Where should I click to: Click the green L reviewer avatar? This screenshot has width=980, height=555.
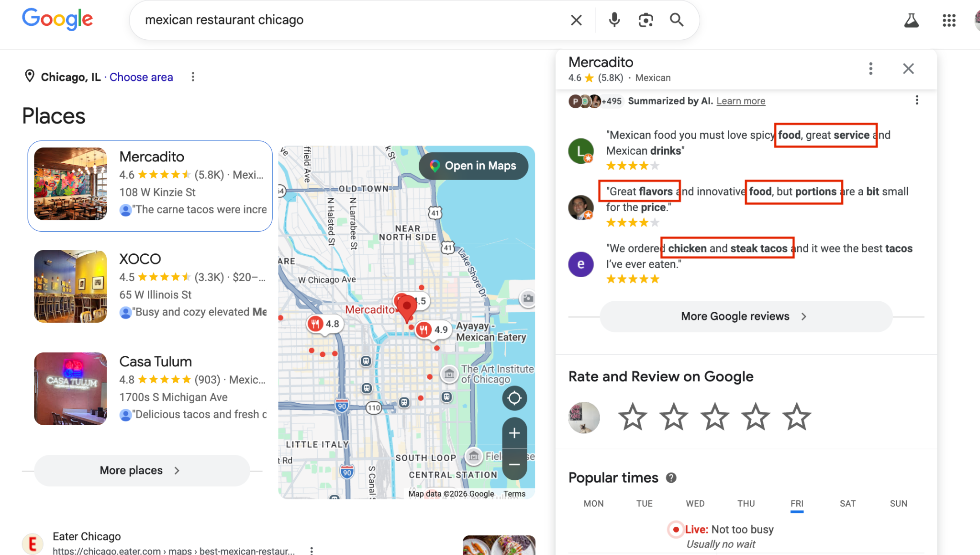pos(581,151)
